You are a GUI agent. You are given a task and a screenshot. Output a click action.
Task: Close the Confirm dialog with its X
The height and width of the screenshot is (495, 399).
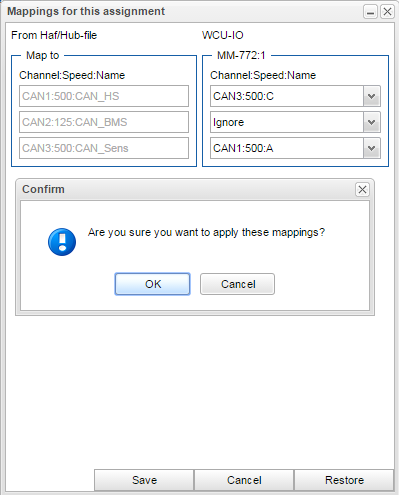pos(362,190)
